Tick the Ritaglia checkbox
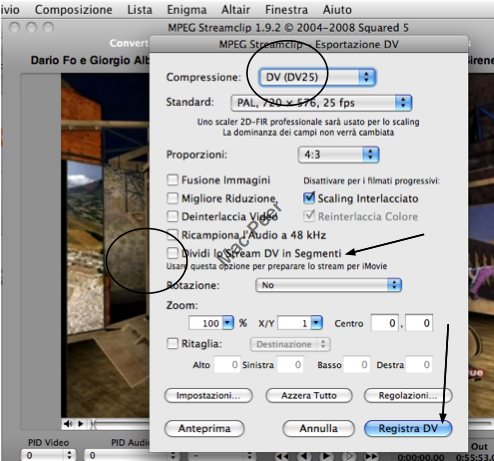This screenshot has height=461, width=494. point(172,343)
